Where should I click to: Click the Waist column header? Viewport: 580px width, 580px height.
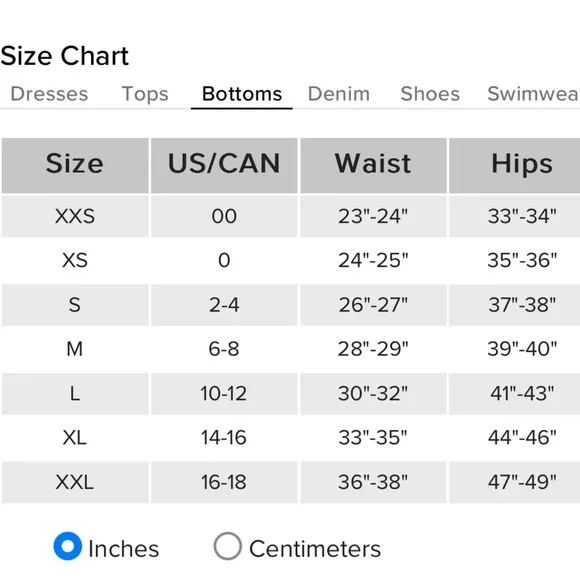pyautogui.click(x=373, y=165)
